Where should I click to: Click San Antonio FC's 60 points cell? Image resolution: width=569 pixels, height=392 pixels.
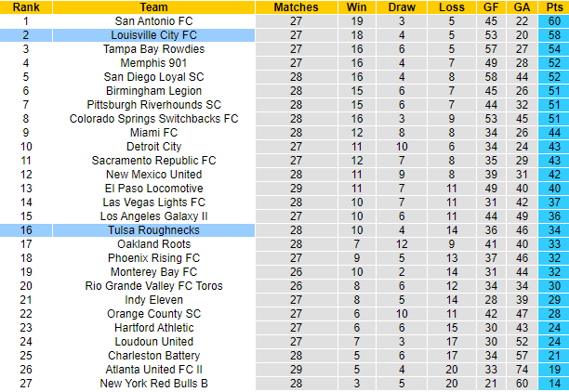553,20
